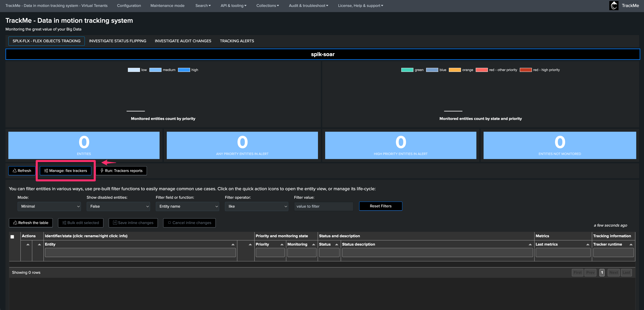Viewport: 644px width, 310px height.
Task: Toggle the medium priority legend swatch
Action: tap(155, 70)
